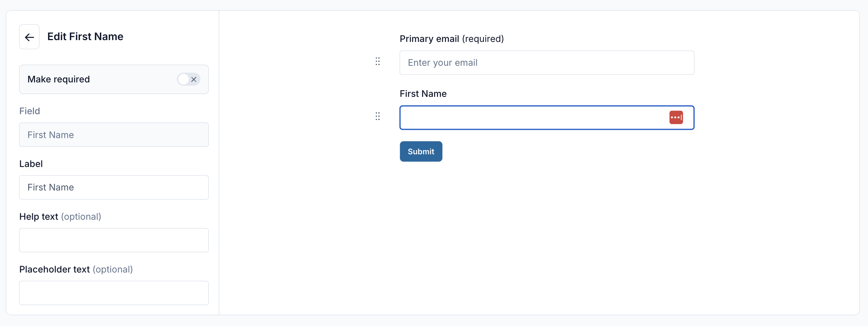
Task: Toggle the Make required switch
Action: [188, 79]
